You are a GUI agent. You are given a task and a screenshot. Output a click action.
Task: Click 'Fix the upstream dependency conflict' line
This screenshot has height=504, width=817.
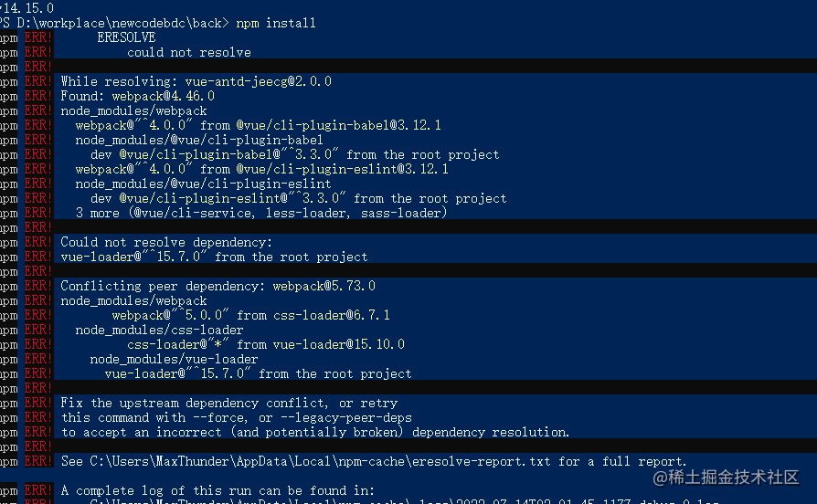[x=228, y=403]
